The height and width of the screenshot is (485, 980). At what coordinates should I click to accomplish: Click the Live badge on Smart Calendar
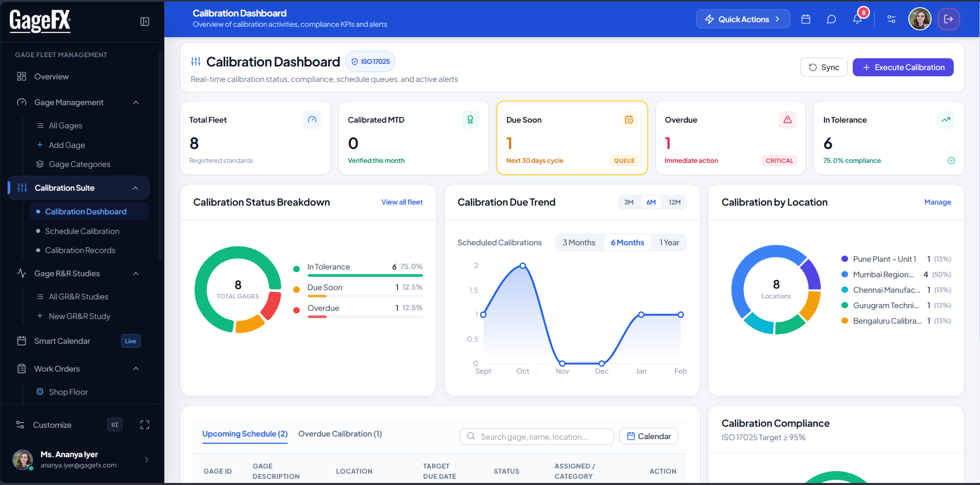pyautogui.click(x=131, y=341)
